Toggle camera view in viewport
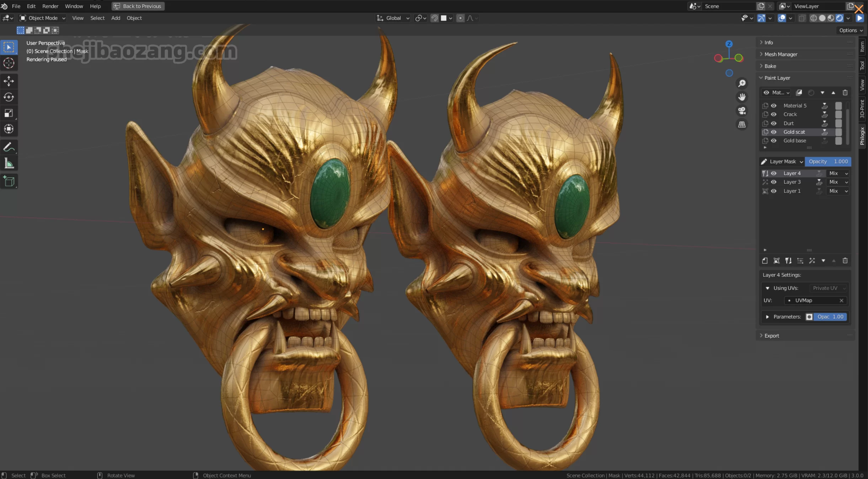Screen dimensions: 868x479 (742, 111)
